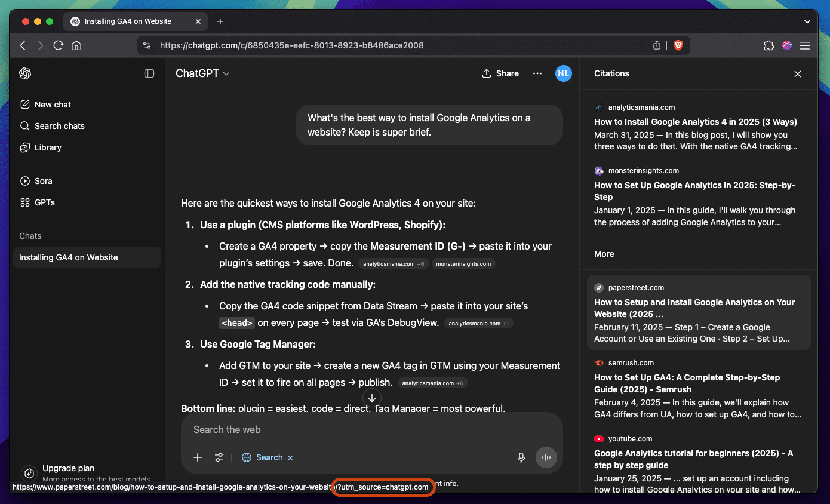Open the site settings icon in address bar

click(147, 45)
